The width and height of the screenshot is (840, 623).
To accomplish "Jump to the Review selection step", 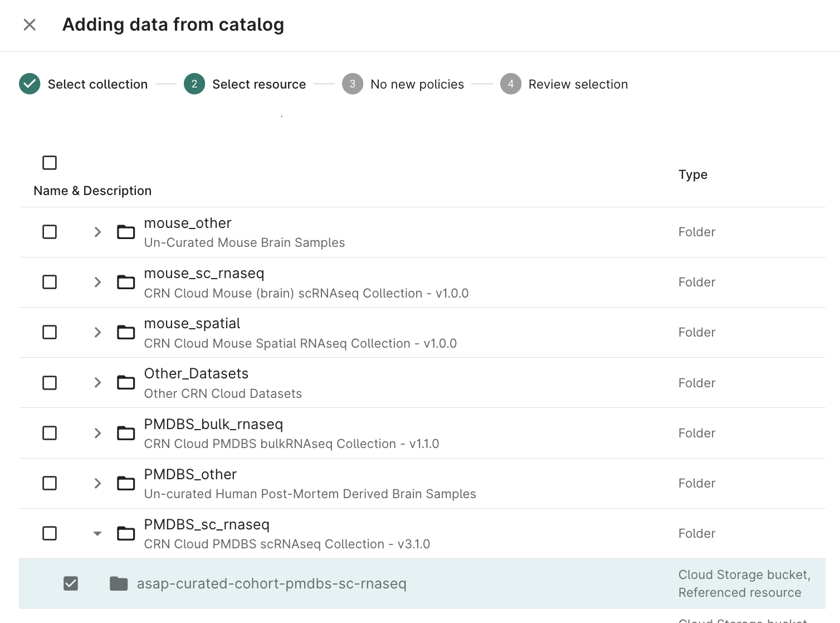I will [x=578, y=84].
